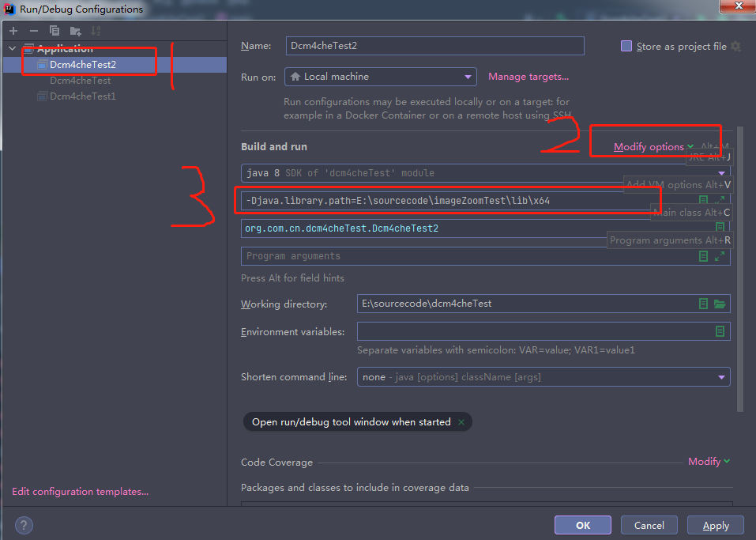Screen dimensions: 756x540
Task: Edit environment variables via list icon
Action: click(720, 331)
